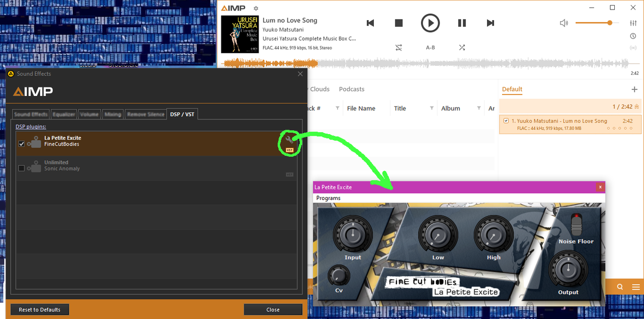This screenshot has height=319, width=644.
Task: Switch to the Equalizer tab
Action: [64, 115]
